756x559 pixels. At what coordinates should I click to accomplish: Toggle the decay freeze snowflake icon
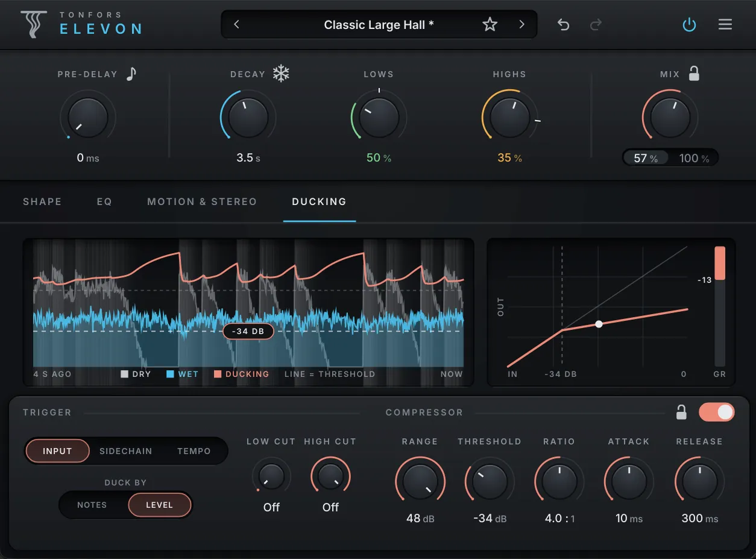point(281,74)
